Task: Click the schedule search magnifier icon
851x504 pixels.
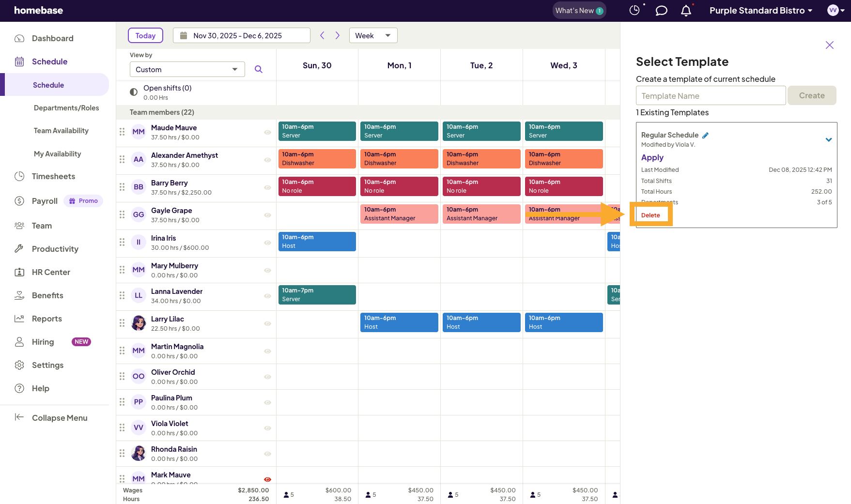Action: (259, 69)
